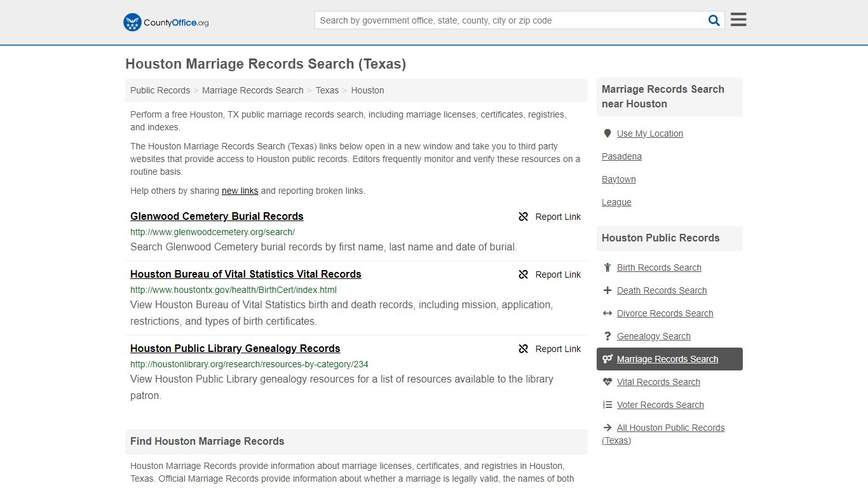Select Use My Location link
This screenshot has width=868, height=488.
pos(650,133)
